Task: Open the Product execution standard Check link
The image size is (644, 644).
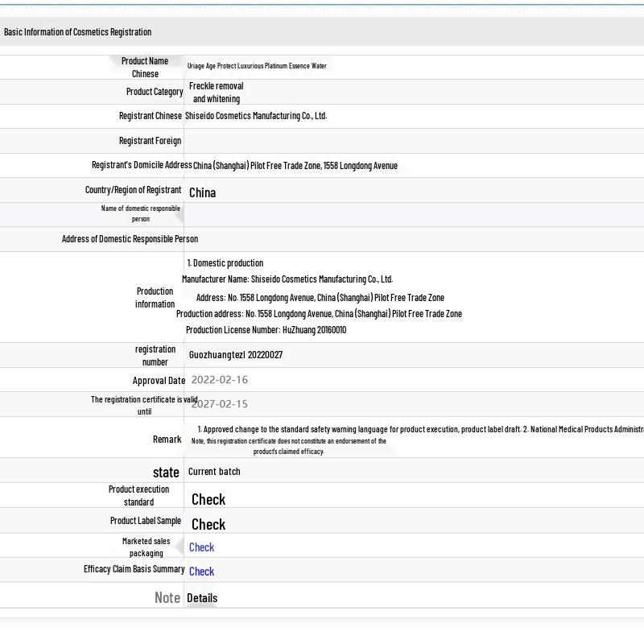Action: pos(208,499)
